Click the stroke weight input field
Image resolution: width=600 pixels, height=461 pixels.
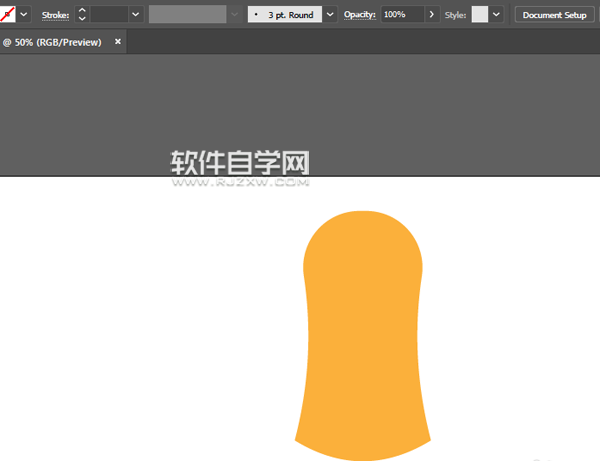[x=109, y=15]
